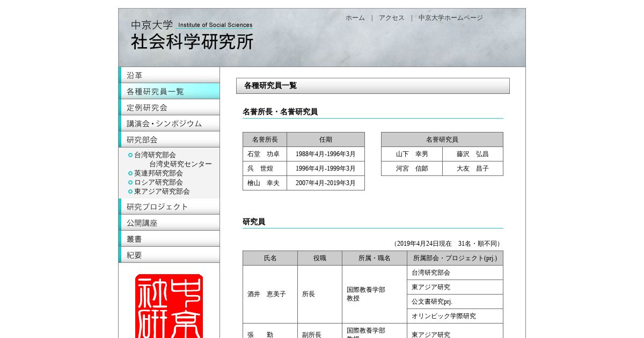Viewport: 644px width, 338px height.
Task: Open the 台湾史研究センター submenu link
Action: tap(180, 164)
